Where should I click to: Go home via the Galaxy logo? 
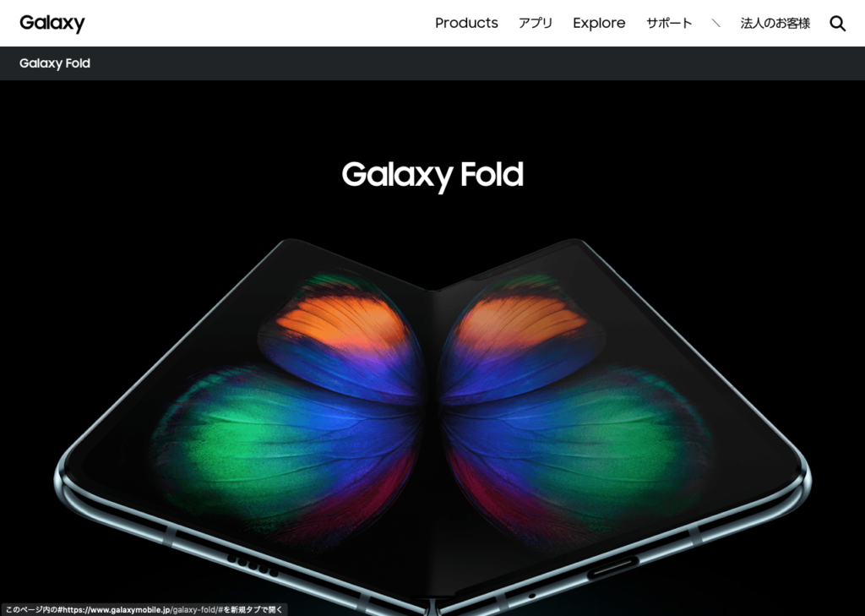[52, 24]
